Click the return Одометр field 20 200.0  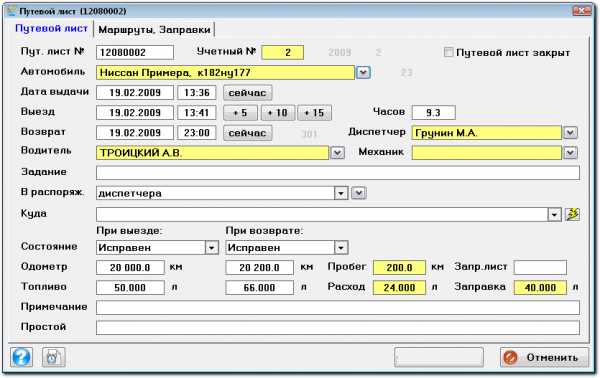(259, 267)
